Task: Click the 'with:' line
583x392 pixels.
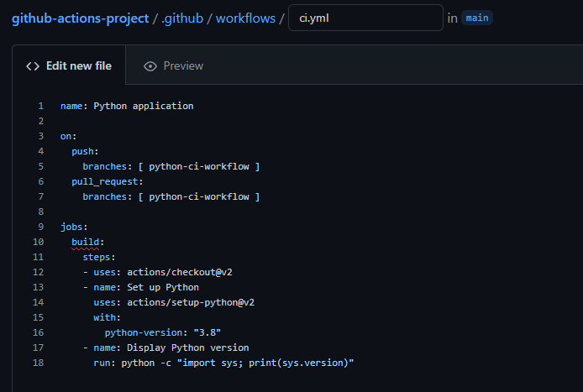Action: (107, 317)
